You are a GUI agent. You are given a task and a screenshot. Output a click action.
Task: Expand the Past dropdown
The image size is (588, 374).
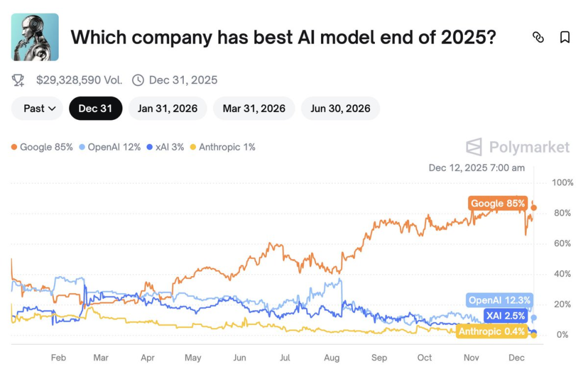coord(37,108)
